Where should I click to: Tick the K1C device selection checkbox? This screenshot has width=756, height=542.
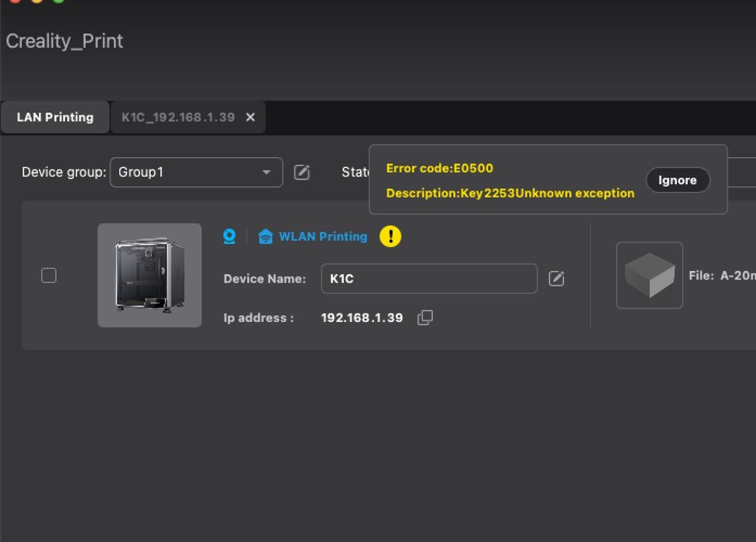pos(49,275)
